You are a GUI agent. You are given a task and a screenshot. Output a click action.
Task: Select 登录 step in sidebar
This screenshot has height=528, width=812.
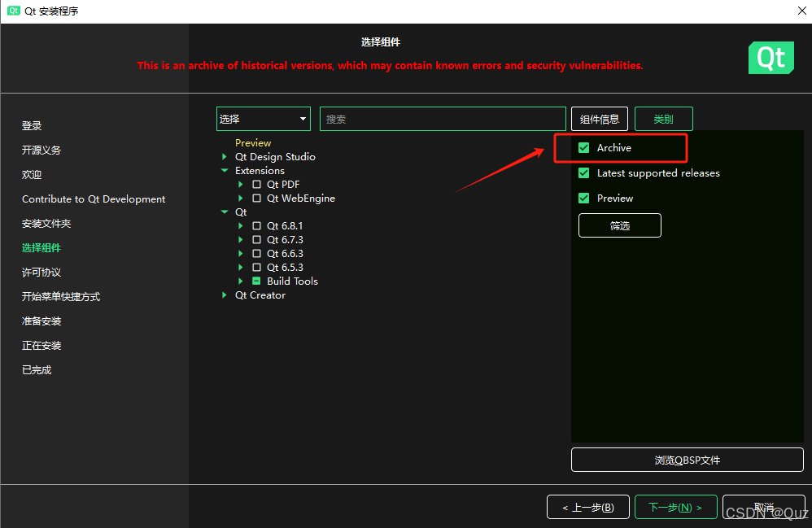(x=32, y=126)
